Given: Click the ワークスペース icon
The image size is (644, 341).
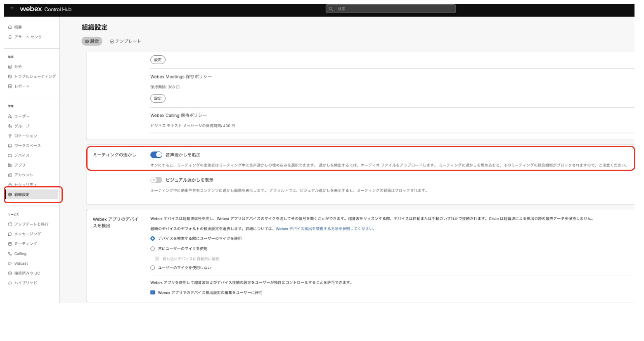Looking at the screenshot, I should click(10, 146).
